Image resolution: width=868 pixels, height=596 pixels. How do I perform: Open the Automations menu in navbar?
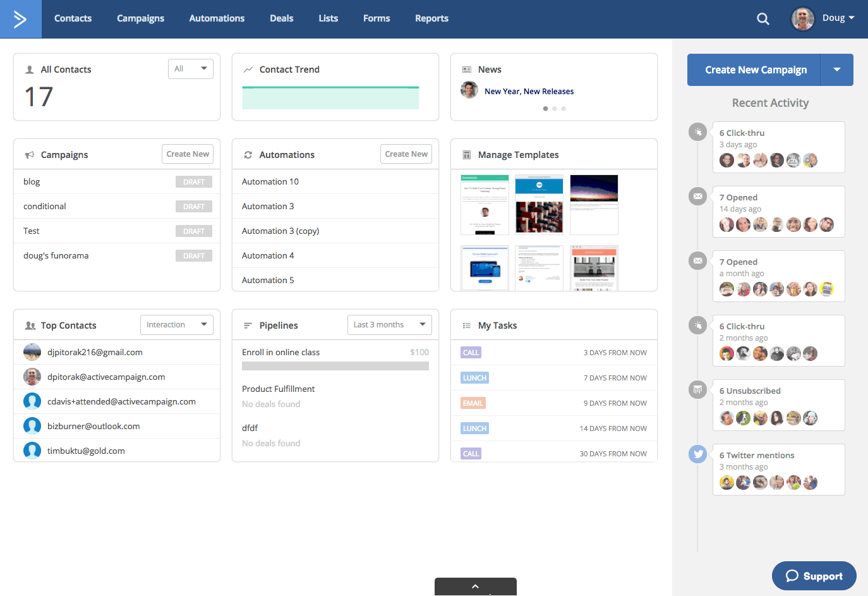coord(217,18)
